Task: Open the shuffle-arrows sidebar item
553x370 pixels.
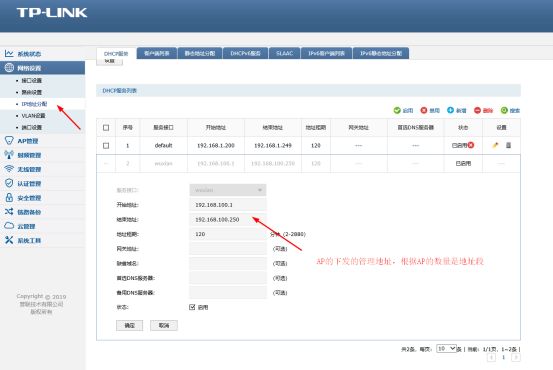Action: pos(23,212)
